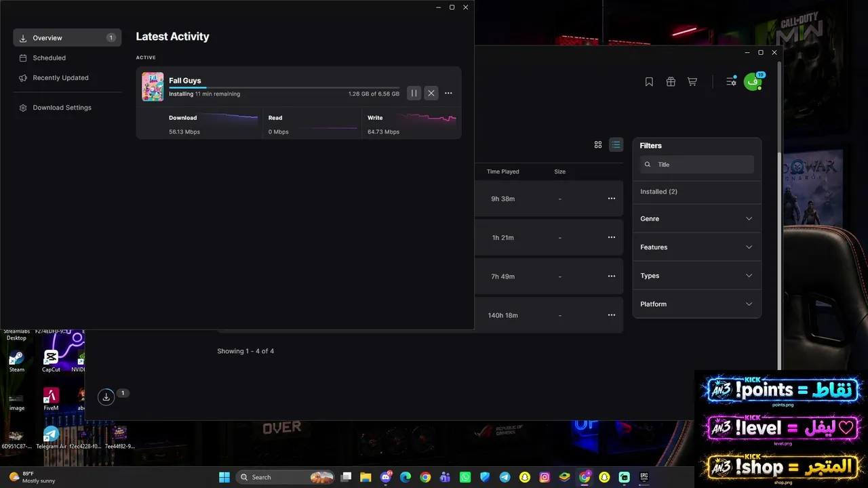Open more options for Fall Guys download
This screenshot has height=488, width=868.
click(448, 93)
